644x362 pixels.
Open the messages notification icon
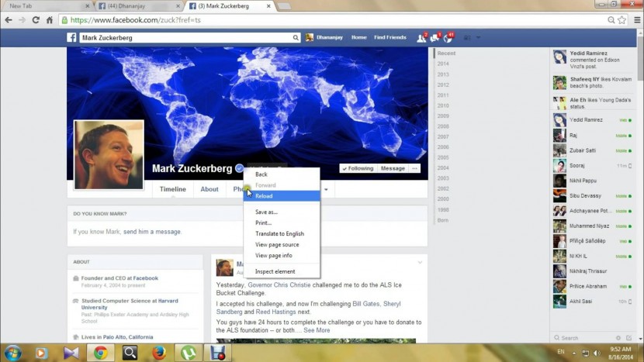click(436, 37)
